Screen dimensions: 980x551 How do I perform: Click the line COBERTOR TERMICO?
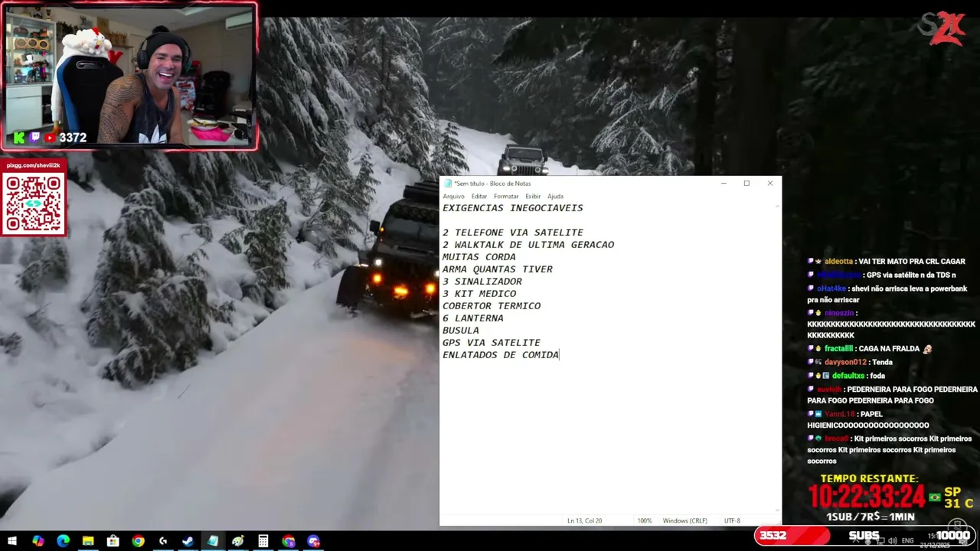[491, 306]
